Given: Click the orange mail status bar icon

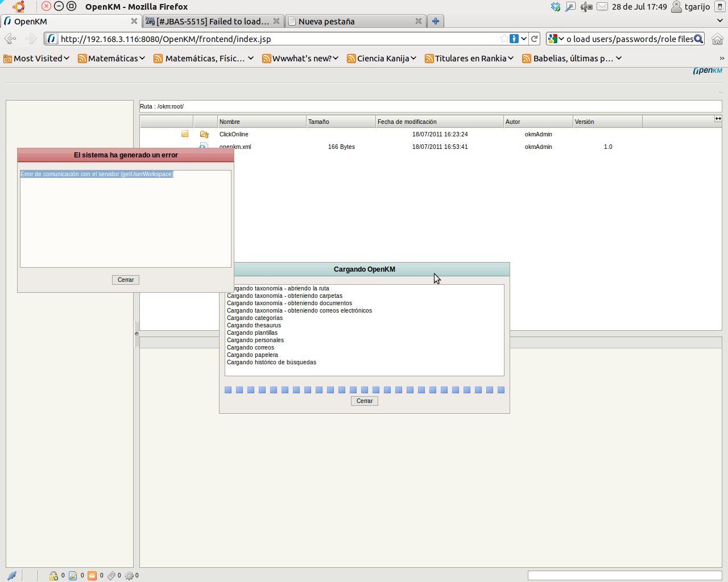Looking at the screenshot, I should point(92,576).
